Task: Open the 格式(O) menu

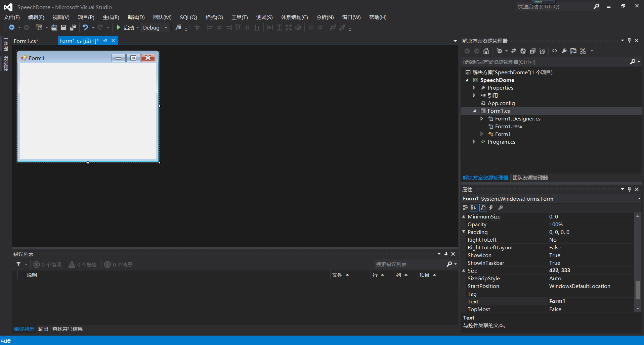Action: [214, 17]
